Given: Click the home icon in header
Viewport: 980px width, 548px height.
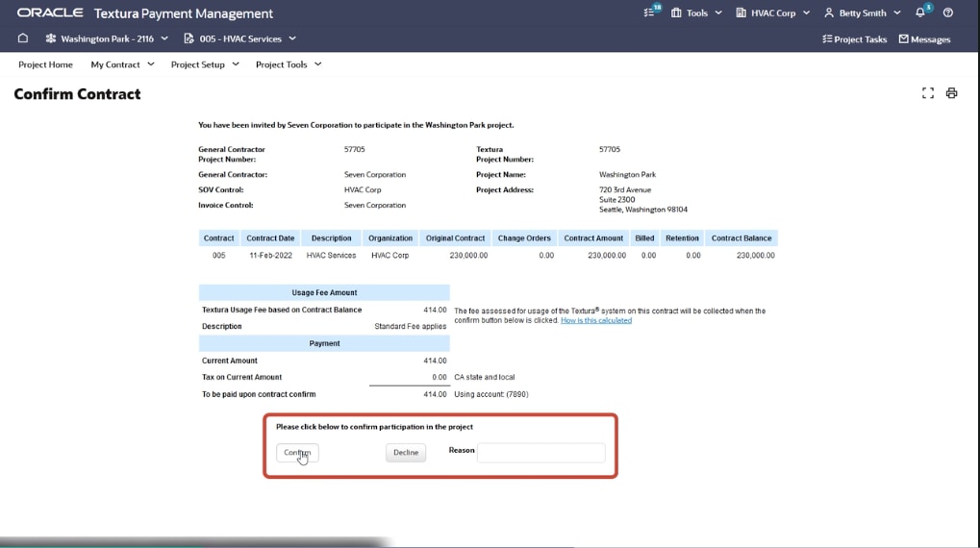Looking at the screenshot, I should pos(23,39).
